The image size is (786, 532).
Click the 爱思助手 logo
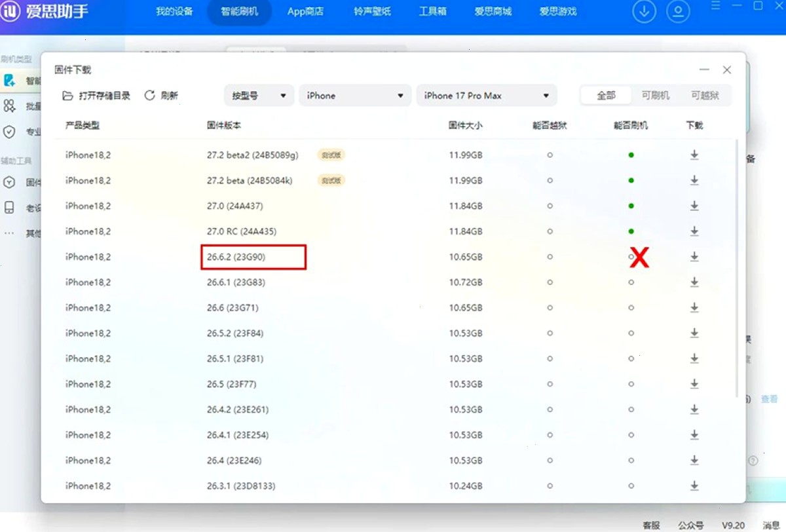point(45,11)
